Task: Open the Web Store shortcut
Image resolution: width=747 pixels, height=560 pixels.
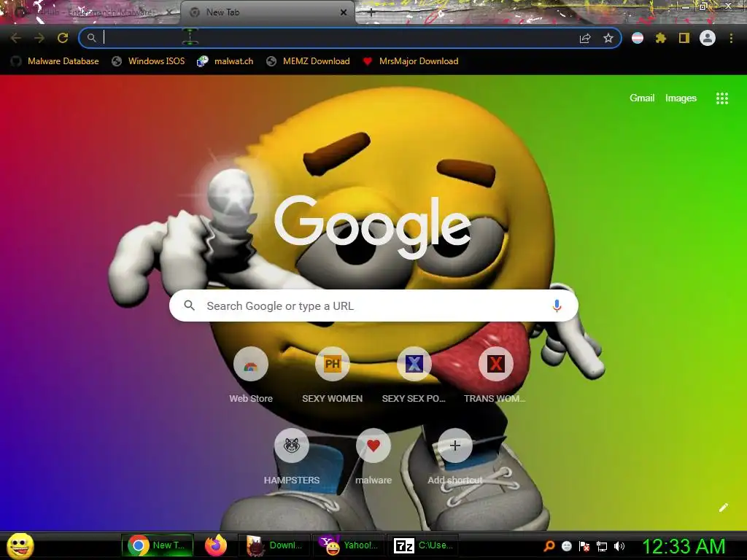Action: [x=251, y=376]
